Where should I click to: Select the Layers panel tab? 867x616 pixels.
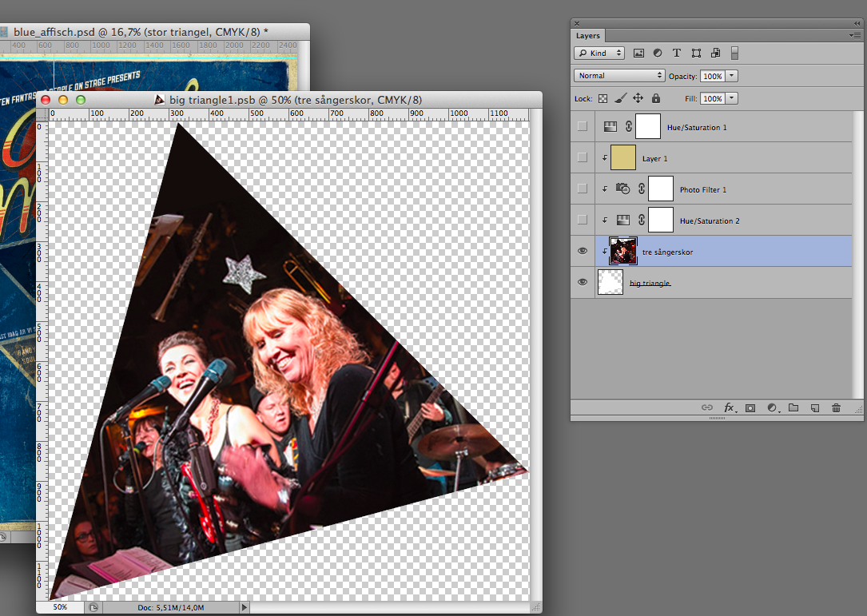pyautogui.click(x=588, y=35)
